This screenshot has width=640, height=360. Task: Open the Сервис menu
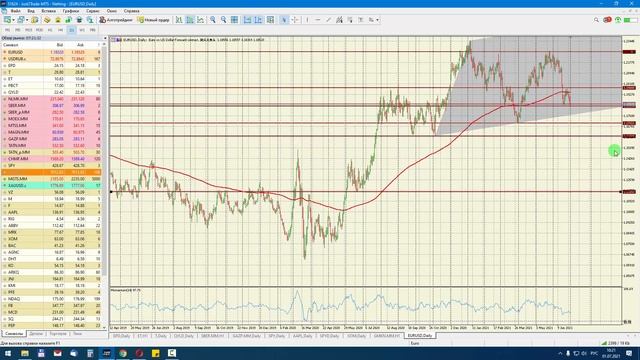pyautogui.click(x=93, y=11)
